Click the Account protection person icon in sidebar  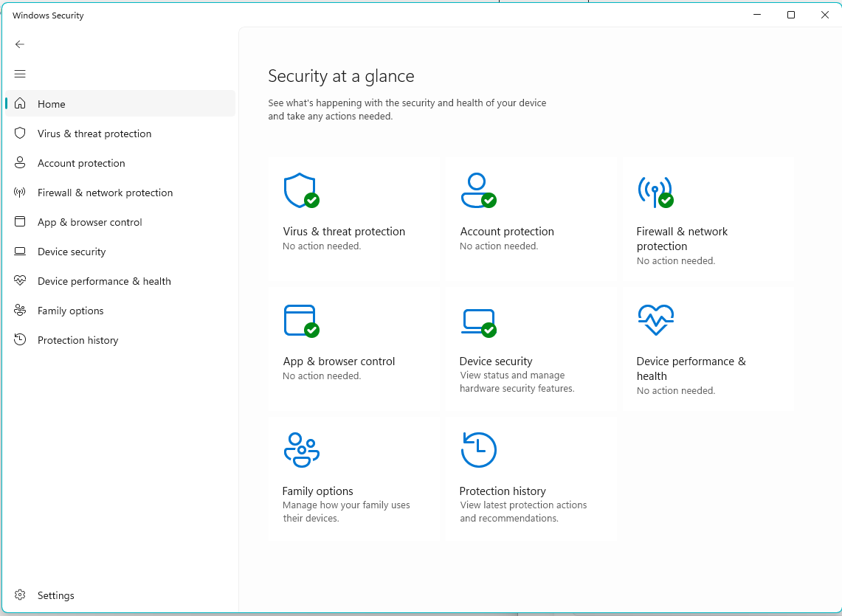(x=20, y=162)
